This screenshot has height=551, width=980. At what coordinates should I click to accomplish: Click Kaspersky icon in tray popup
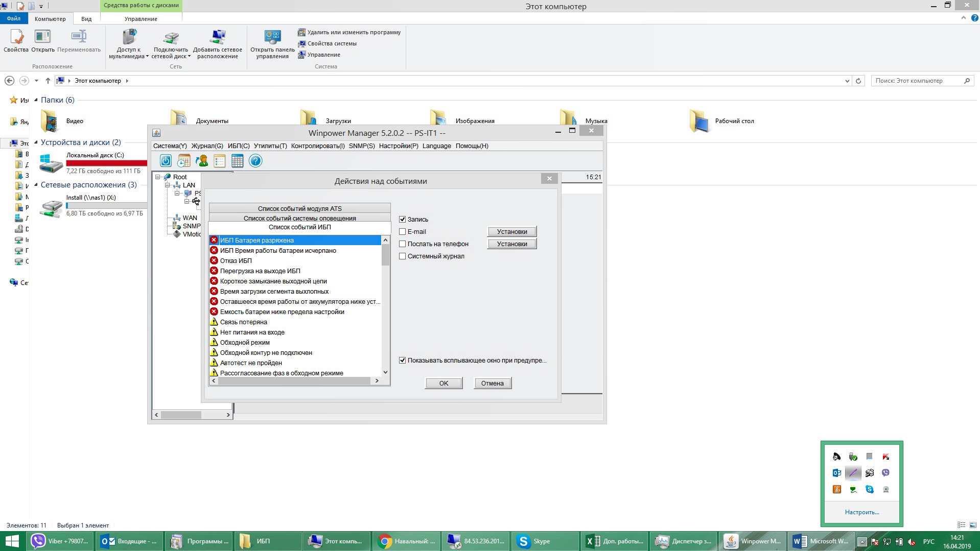885,457
